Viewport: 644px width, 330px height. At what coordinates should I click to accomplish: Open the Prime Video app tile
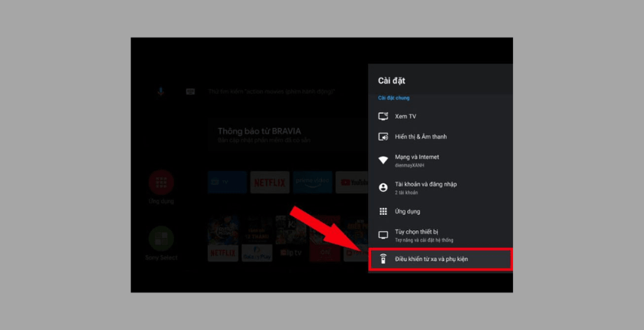tap(313, 183)
